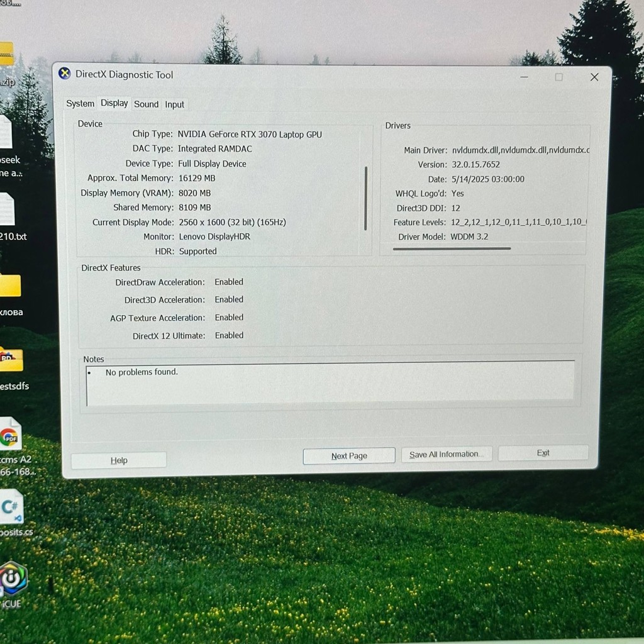Click the version '32.0.15.7652' value
This screenshot has height=644, width=644.
tap(475, 165)
